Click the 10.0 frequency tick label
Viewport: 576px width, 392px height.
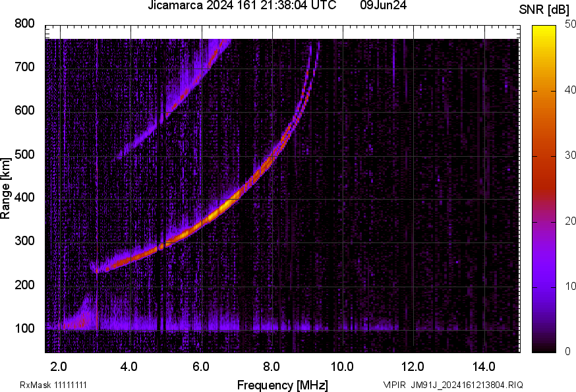(342, 366)
